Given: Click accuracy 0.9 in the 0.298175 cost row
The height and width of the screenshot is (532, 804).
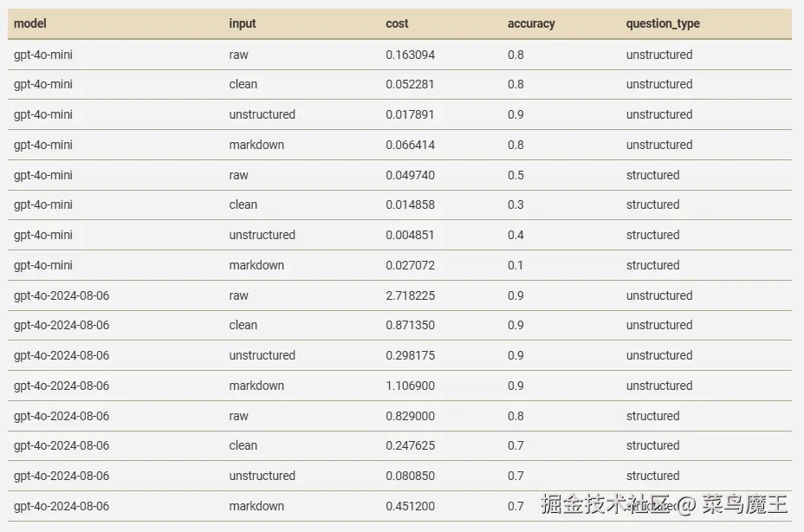Looking at the screenshot, I should click(515, 355).
